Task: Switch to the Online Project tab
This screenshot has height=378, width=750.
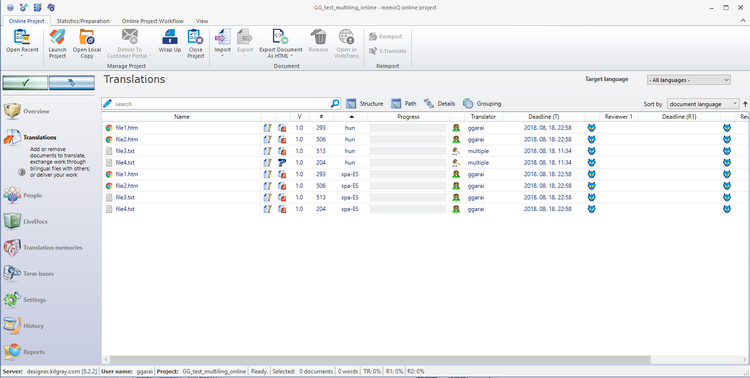Action: tap(26, 21)
